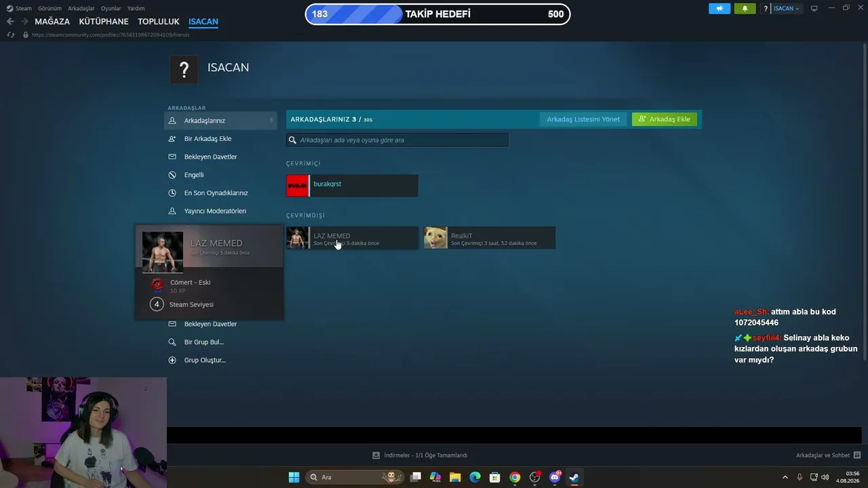Viewport: 868px width, 488px height.
Task: Select the ISACAN navigation tab
Action: tap(203, 22)
